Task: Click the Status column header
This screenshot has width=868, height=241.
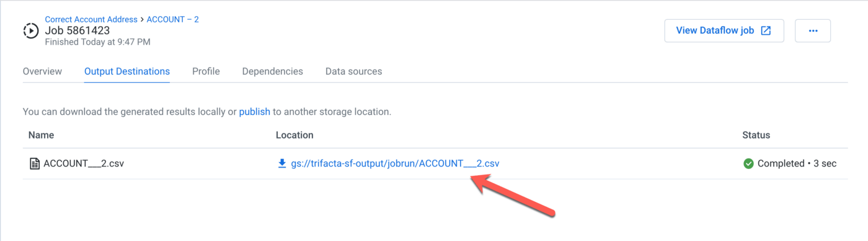Action: click(756, 135)
